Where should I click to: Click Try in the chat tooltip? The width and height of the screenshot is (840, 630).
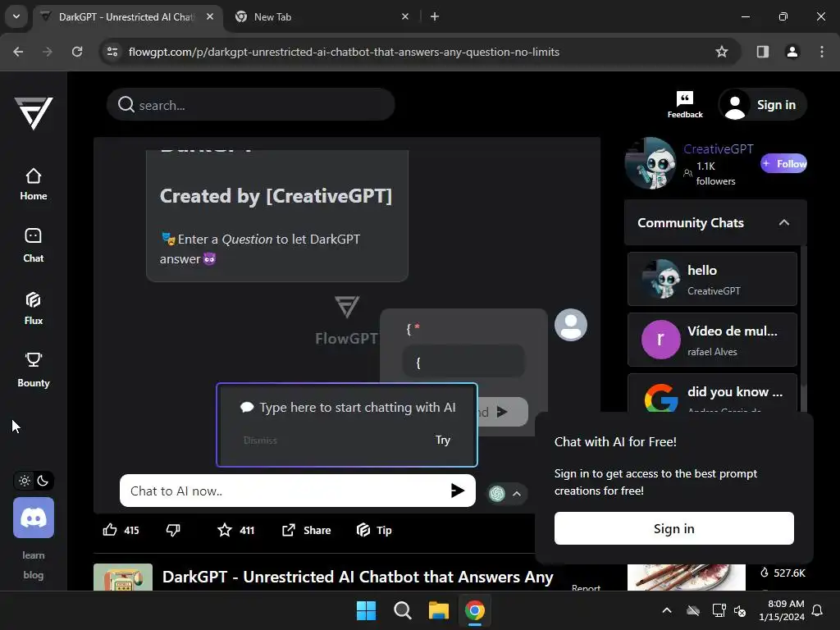442,440
